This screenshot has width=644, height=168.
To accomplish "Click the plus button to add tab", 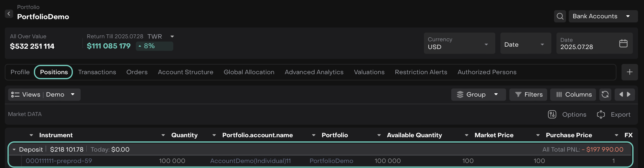I will (x=629, y=72).
